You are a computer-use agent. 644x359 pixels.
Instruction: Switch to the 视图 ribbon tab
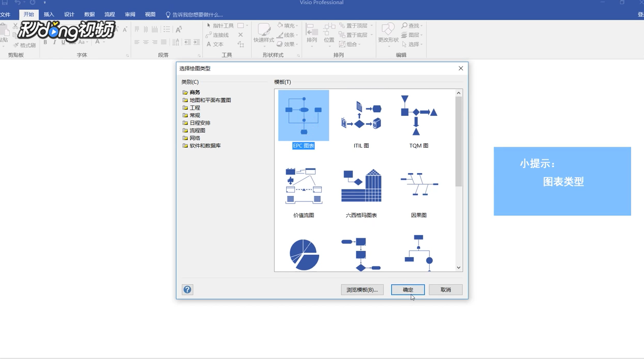[x=150, y=14]
